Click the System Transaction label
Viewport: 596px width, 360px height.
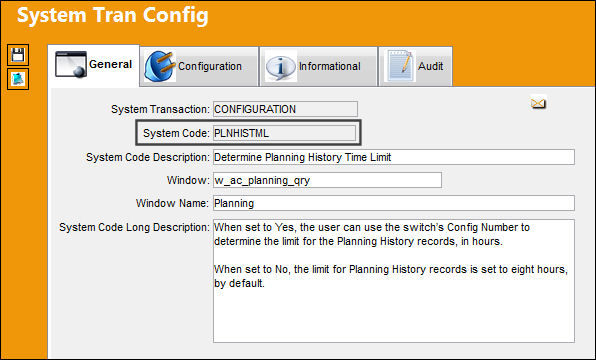point(160,109)
